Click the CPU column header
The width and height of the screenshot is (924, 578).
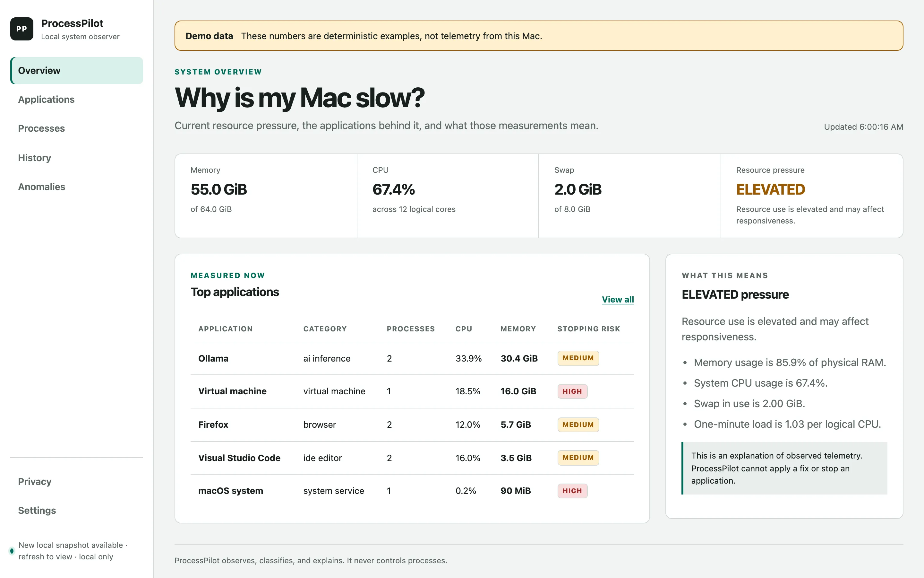(x=464, y=329)
